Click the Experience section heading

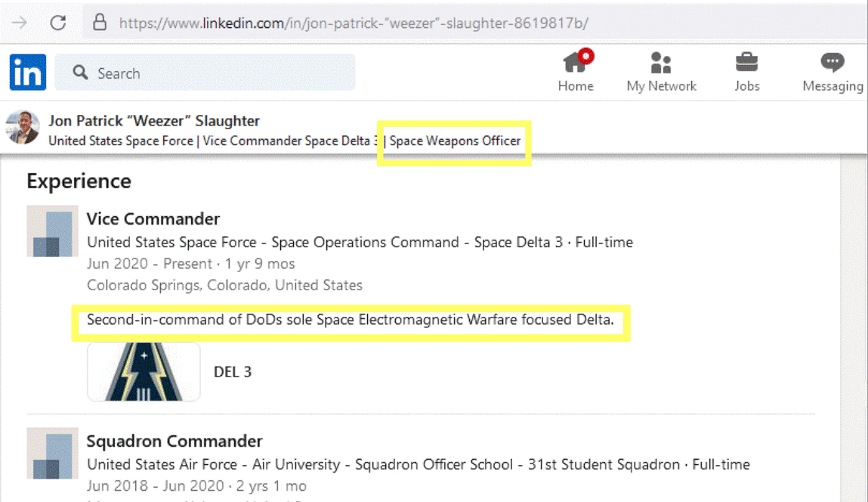pos(79,181)
